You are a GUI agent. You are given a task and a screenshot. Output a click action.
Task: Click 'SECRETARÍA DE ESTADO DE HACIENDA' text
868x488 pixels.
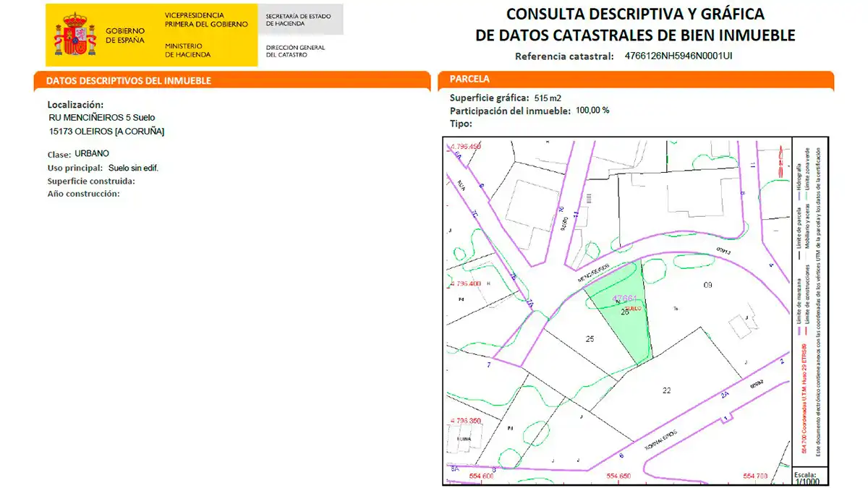click(x=299, y=20)
